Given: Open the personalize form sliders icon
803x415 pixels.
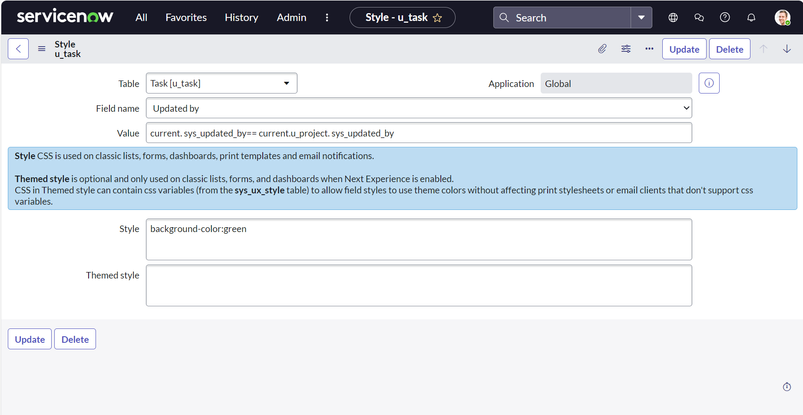Looking at the screenshot, I should coord(626,49).
